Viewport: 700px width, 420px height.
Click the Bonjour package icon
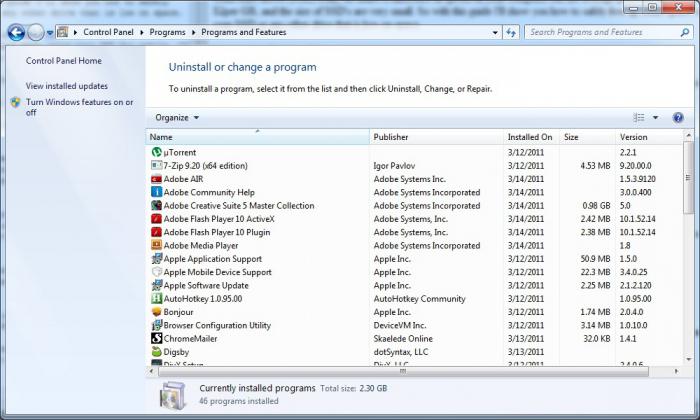156,312
